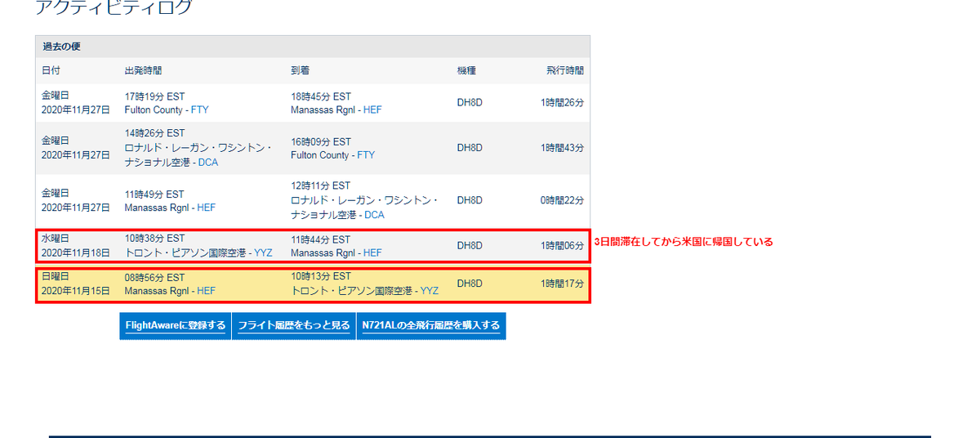Open FTY link in 17時19分 departure row
This screenshot has width=980, height=438.
click(199, 109)
